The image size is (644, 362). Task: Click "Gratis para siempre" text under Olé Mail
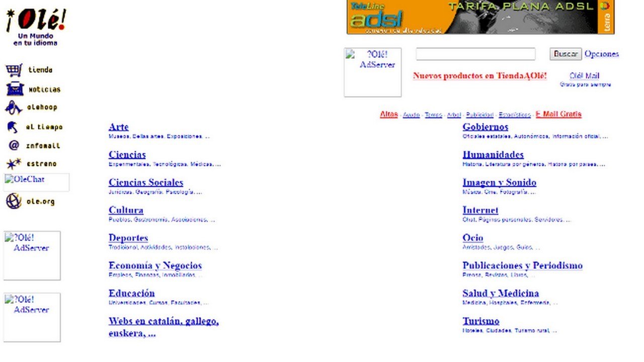(x=586, y=84)
